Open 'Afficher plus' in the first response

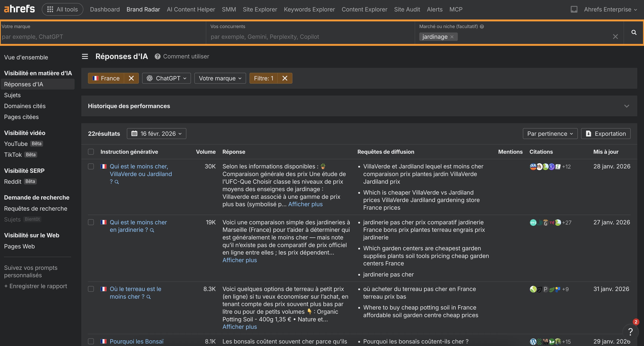click(x=305, y=204)
